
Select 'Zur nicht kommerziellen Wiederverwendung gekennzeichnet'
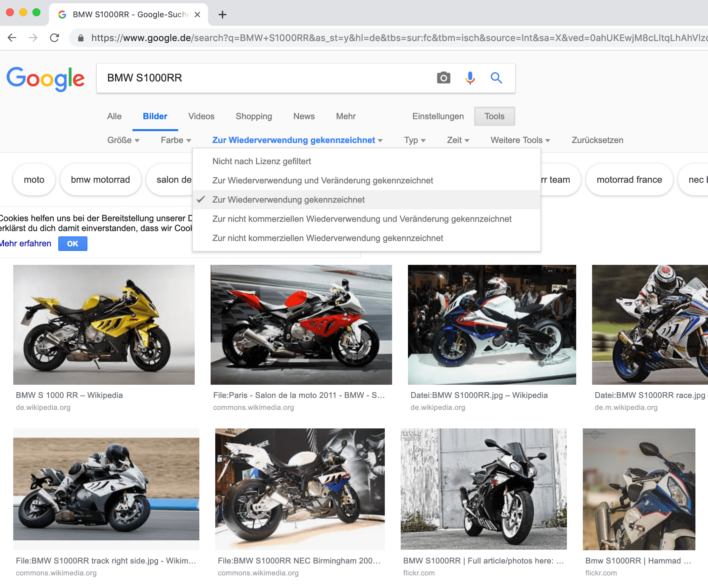point(328,238)
